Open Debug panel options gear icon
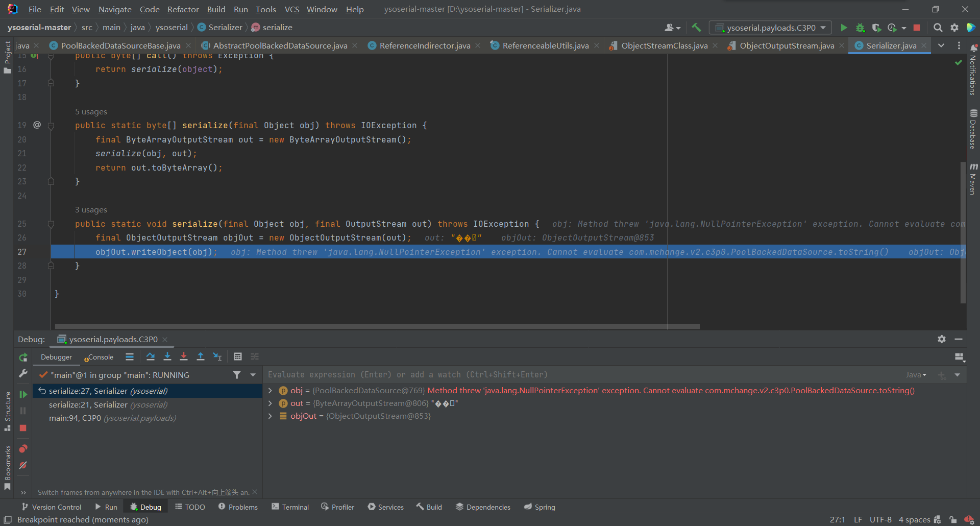The width and height of the screenshot is (980, 526). [x=942, y=339]
